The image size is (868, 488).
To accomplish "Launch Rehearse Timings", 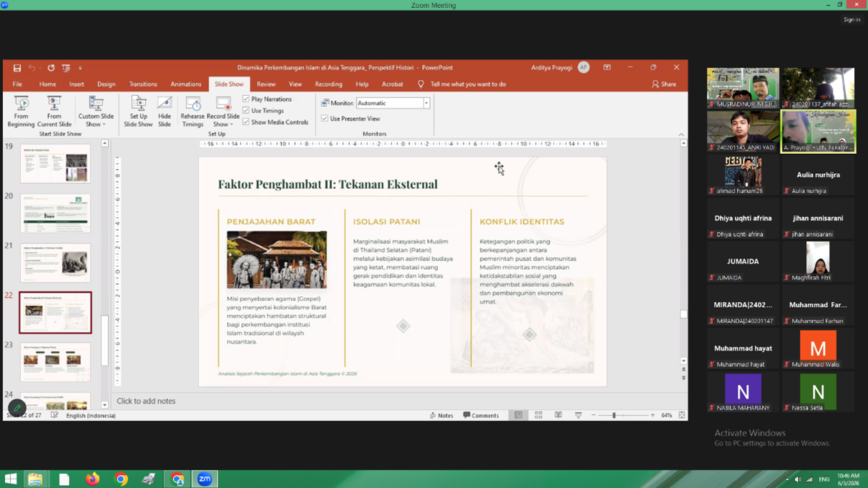I will pyautogui.click(x=192, y=111).
